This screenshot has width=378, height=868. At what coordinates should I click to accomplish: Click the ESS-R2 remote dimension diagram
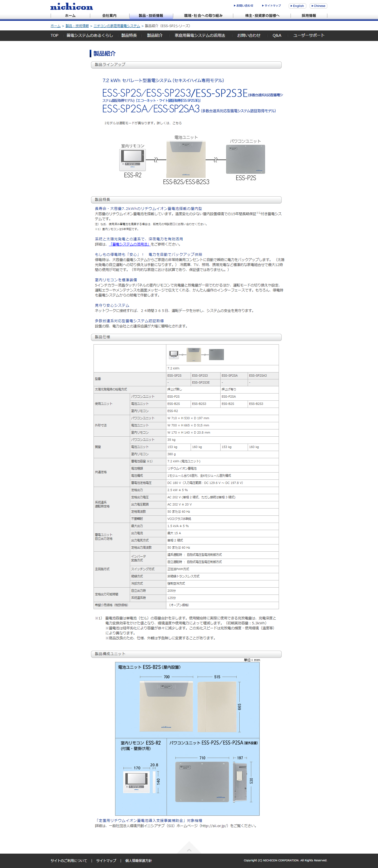pos(141,776)
